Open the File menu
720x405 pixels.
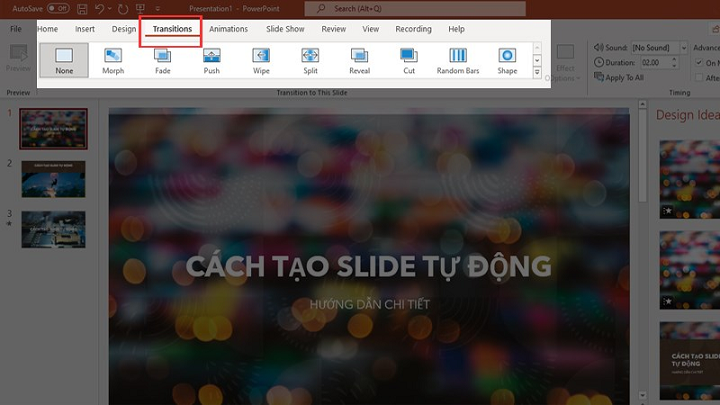click(16, 29)
